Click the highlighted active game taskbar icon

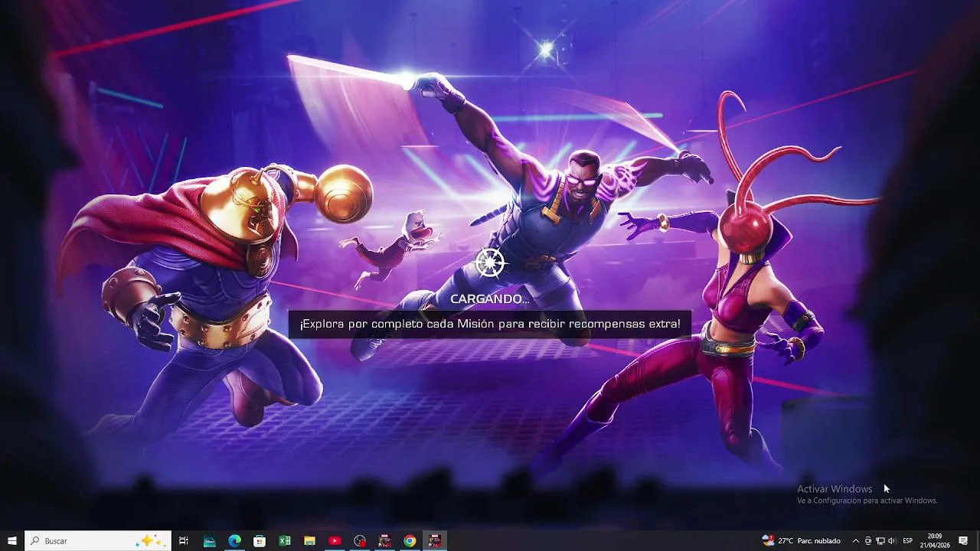coord(435,541)
